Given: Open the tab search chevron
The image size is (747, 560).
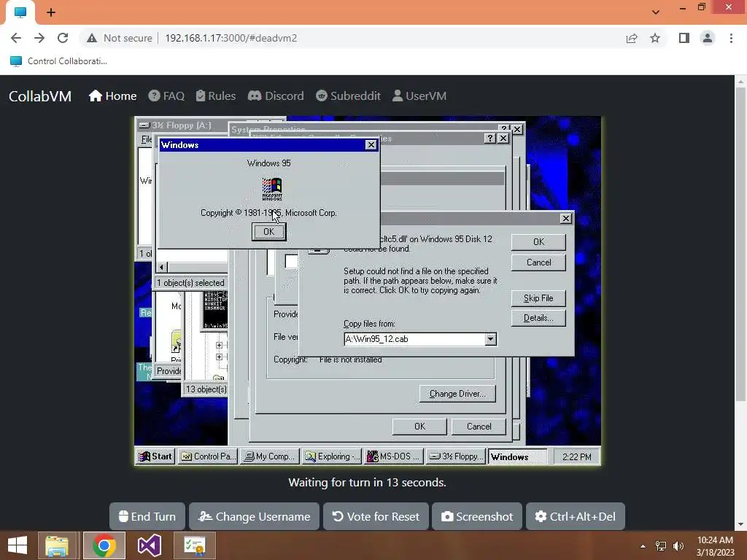Looking at the screenshot, I should [x=656, y=12].
